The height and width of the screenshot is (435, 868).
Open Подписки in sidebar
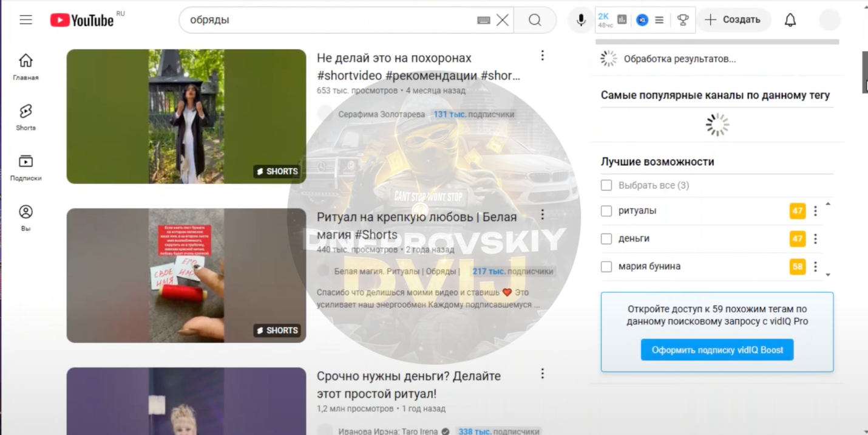click(25, 168)
